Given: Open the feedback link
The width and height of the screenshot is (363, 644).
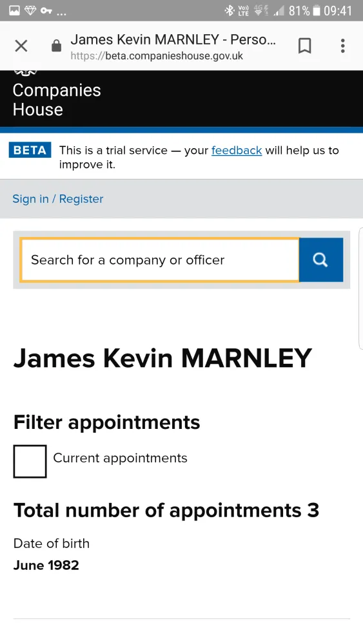Looking at the screenshot, I should (237, 150).
